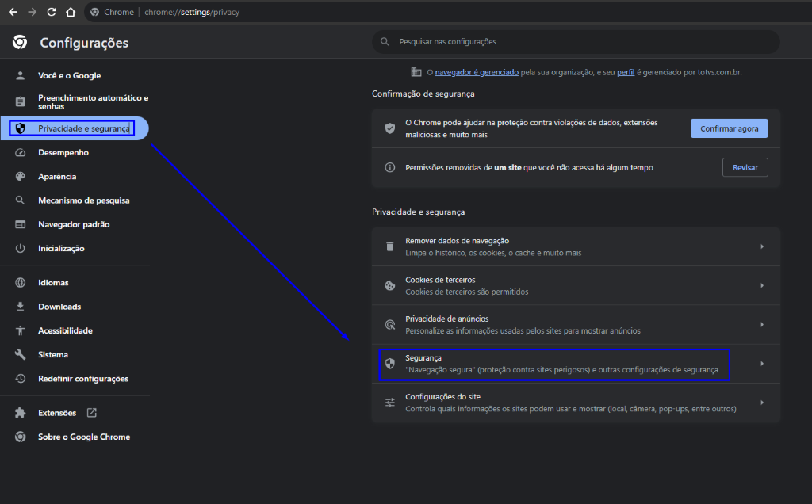Expand Cookies de terceiros using its arrow
This screenshot has width=812, height=504.
(x=761, y=285)
